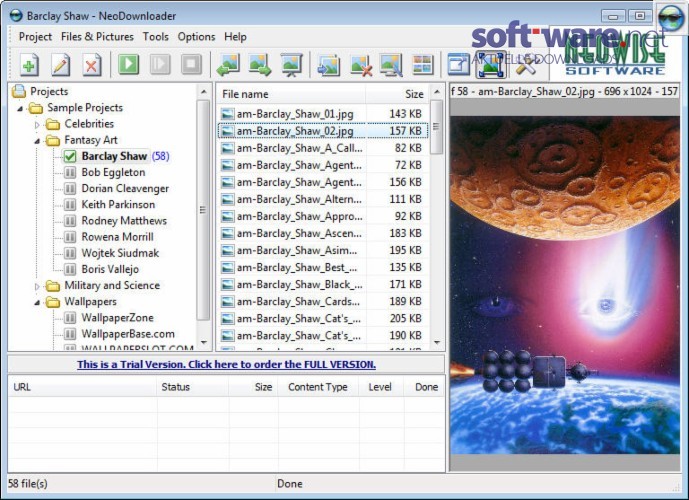Select the Wojtek Siudmak project
This screenshot has height=500, width=689.
click(120, 253)
